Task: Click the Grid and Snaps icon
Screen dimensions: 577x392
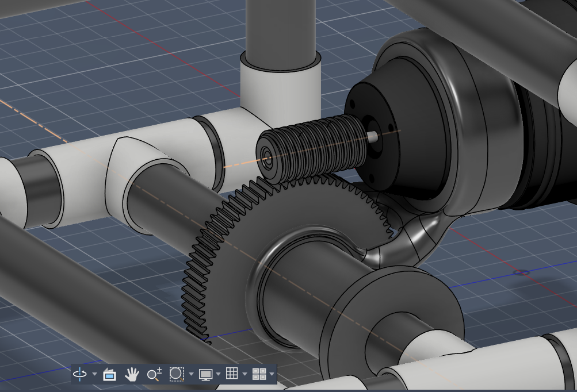Action: tap(232, 374)
